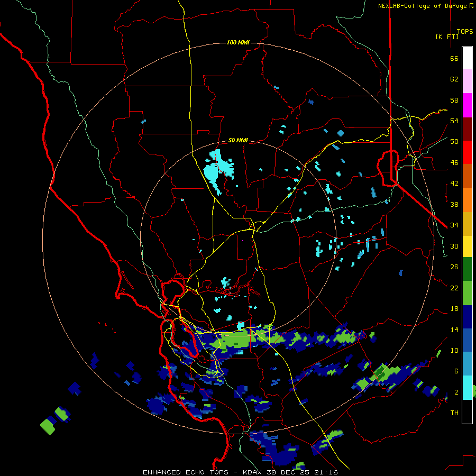Select the dark green legend swatch
The height and width of the screenshot is (476, 476).
[467, 269]
